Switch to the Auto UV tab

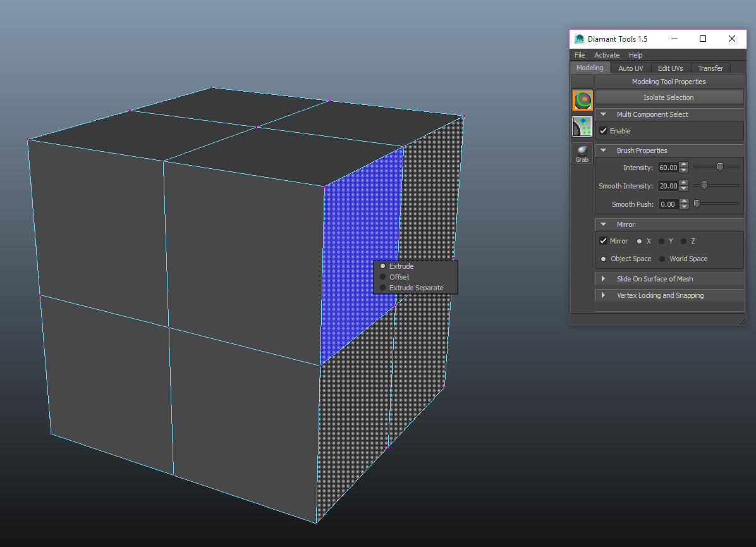(x=630, y=68)
